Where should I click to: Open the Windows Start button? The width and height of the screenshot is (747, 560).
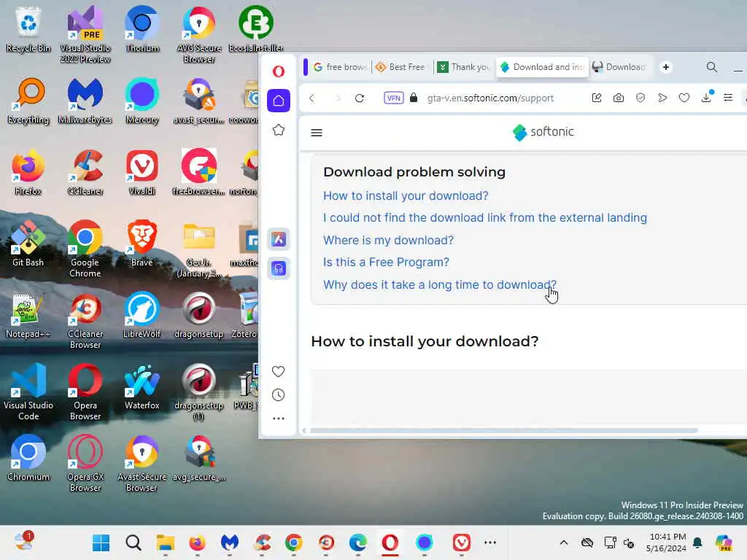coord(101,542)
